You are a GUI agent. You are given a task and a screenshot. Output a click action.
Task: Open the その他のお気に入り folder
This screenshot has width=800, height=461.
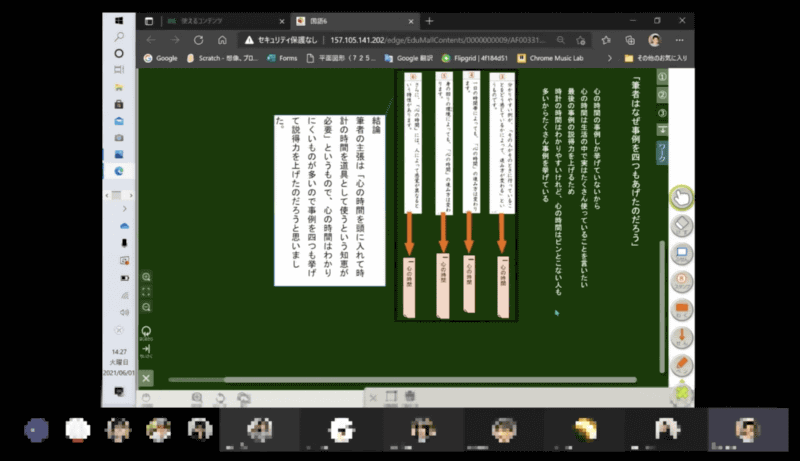pyautogui.click(x=656, y=58)
